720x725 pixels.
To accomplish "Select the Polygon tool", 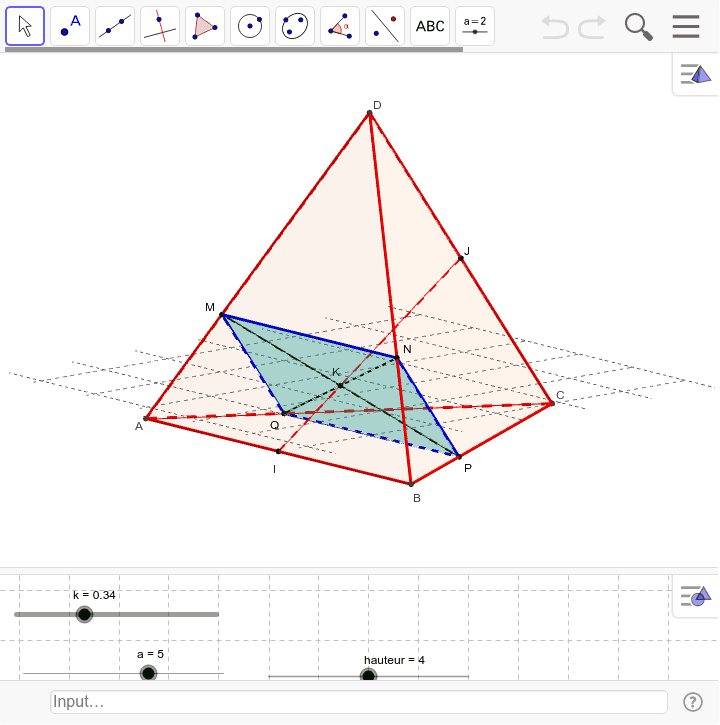I will (x=205, y=26).
